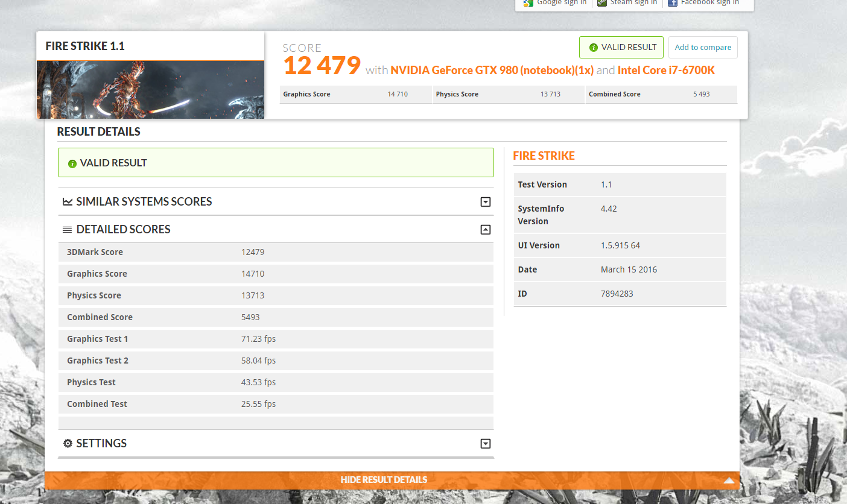847x504 pixels.
Task: Click the VALID RESULT button at top
Action: point(621,48)
